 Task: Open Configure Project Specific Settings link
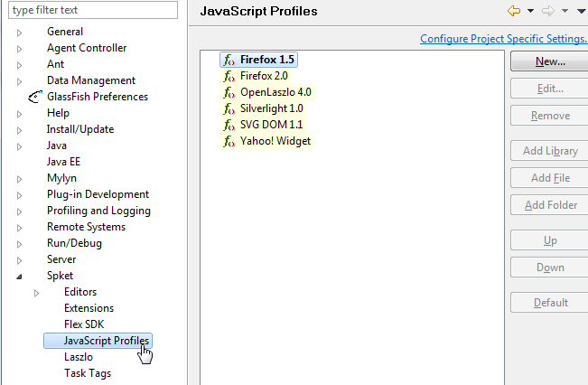(504, 39)
